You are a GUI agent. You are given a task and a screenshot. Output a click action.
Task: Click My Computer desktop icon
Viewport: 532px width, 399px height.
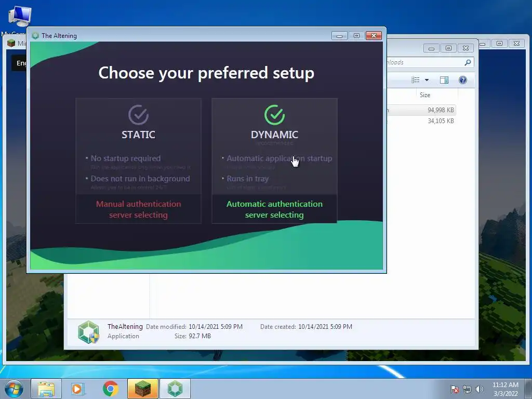20,16
